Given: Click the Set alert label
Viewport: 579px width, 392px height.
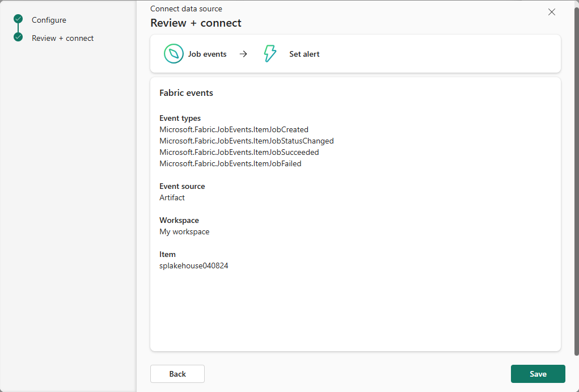Looking at the screenshot, I should [305, 54].
